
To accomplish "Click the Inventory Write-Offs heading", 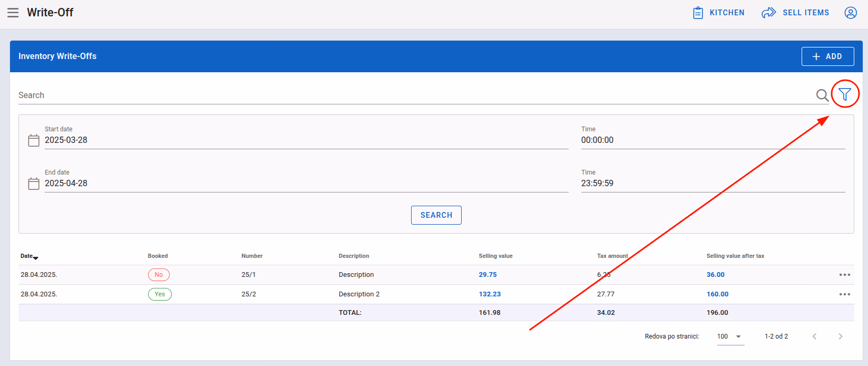I will (57, 56).
